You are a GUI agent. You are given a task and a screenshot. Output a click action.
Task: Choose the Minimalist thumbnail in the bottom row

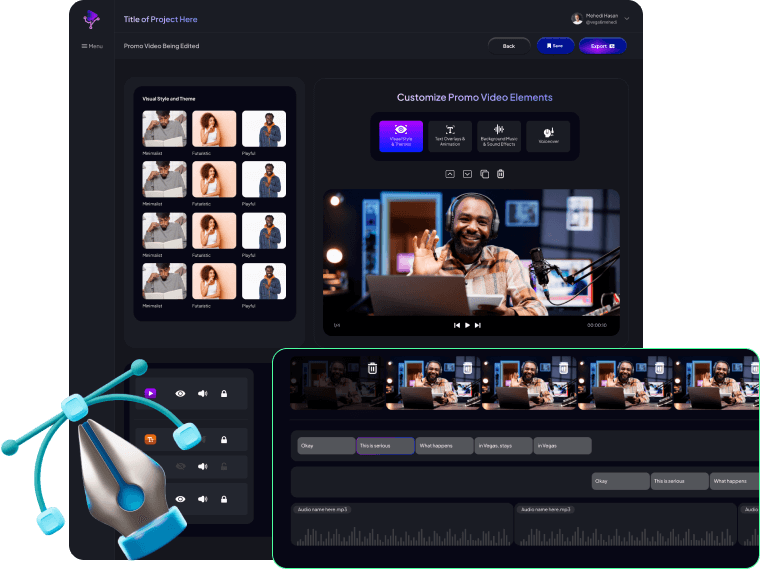coord(164,281)
